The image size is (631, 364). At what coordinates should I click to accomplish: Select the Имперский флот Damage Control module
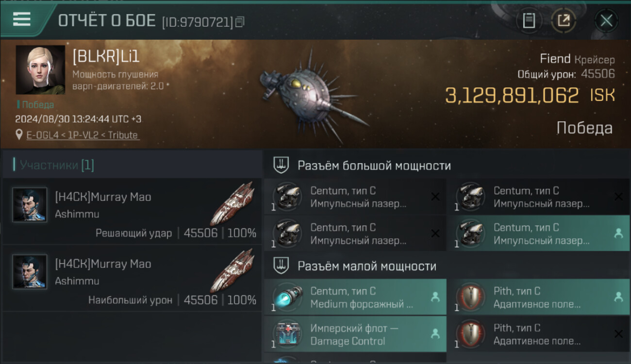[x=355, y=334]
